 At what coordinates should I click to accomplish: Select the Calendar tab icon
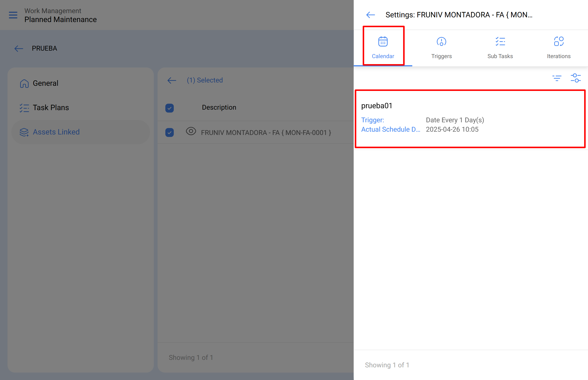tap(383, 41)
